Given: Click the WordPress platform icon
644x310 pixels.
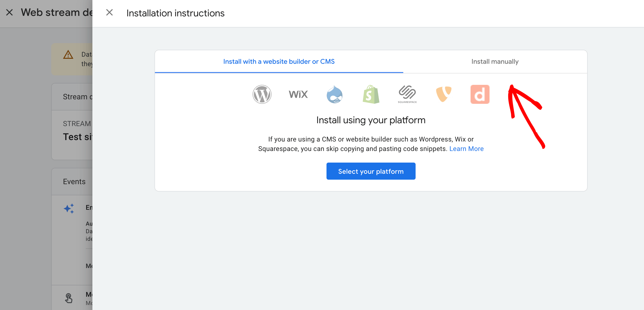Looking at the screenshot, I should coord(262,94).
